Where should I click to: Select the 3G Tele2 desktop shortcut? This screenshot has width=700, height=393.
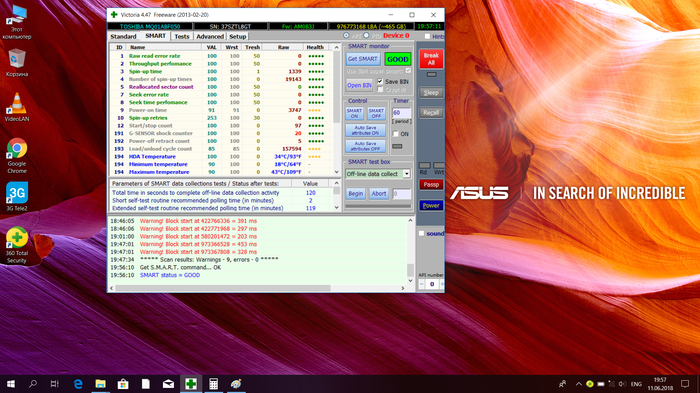[17, 196]
